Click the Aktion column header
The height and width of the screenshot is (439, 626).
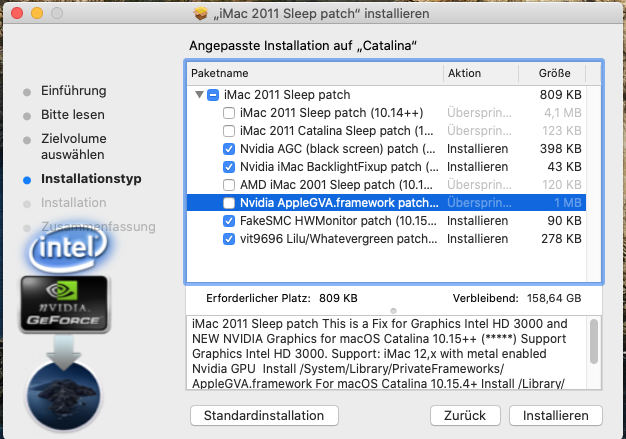click(x=481, y=73)
